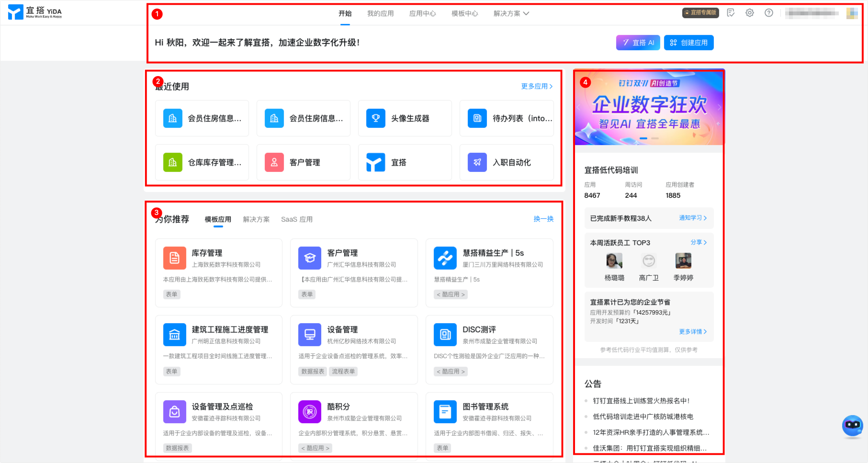Switch to the 我的应用 tab
This screenshot has height=463, width=868.
(381, 13)
